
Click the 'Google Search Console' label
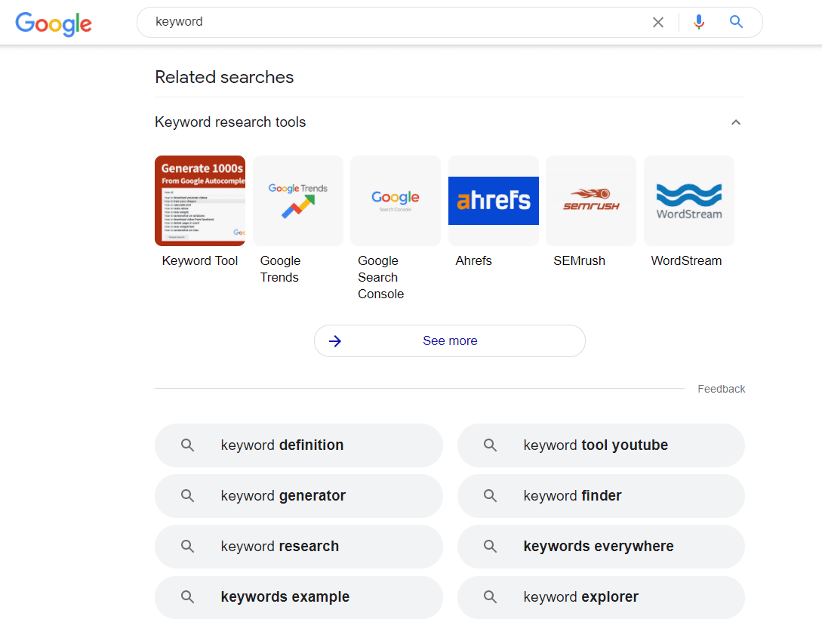[x=380, y=277]
